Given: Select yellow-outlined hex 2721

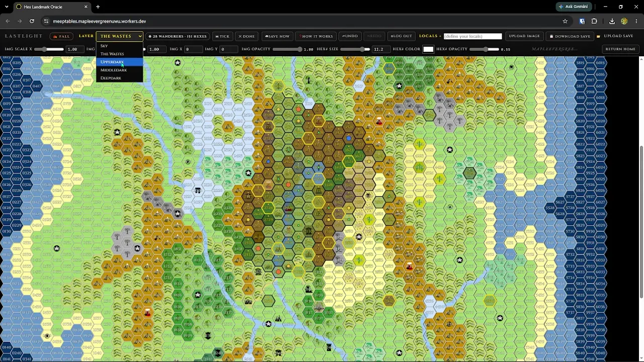Looking at the screenshot, I should point(268,126).
